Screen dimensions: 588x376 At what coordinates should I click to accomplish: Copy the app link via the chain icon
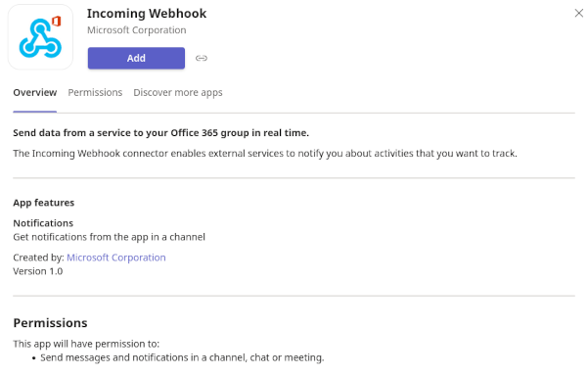pyautogui.click(x=202, y=58)
